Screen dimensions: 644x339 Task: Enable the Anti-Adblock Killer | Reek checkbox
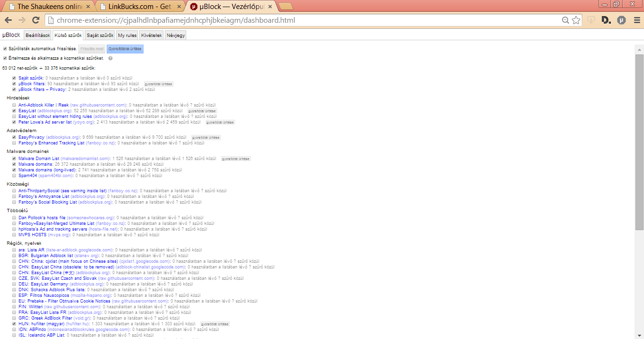[14, 105]
